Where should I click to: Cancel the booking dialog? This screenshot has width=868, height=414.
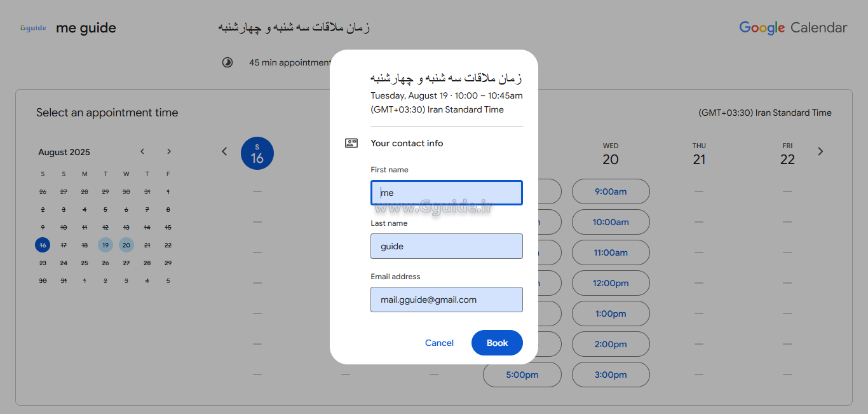(439, 343)
